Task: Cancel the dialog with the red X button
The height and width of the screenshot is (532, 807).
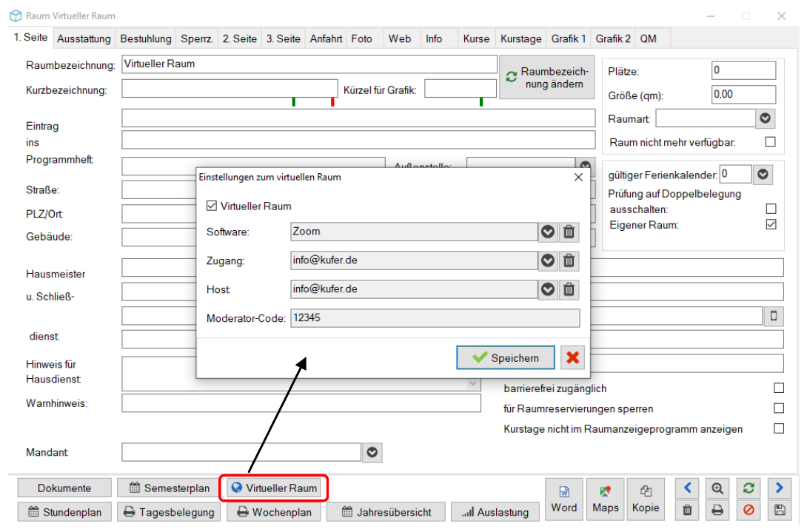Action: click(573, 357)
